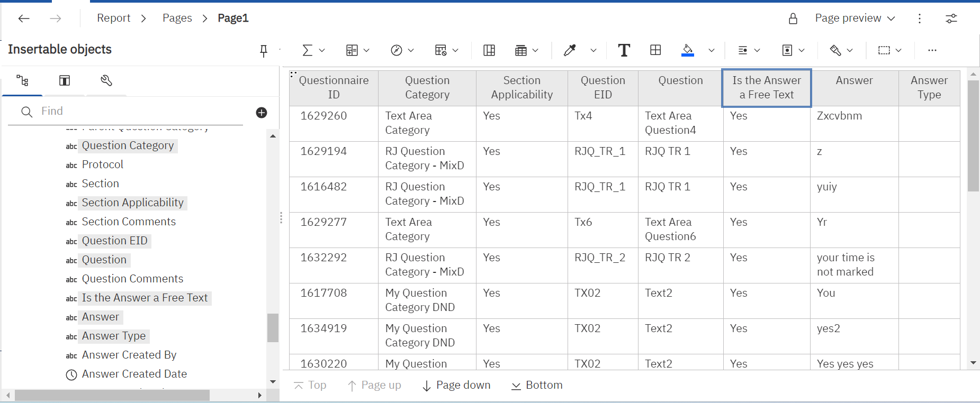This screenshot has height=403, width=980.
Task: Open the More horizontal ellipsis in toolbar
Action: [x=932, y=50]
